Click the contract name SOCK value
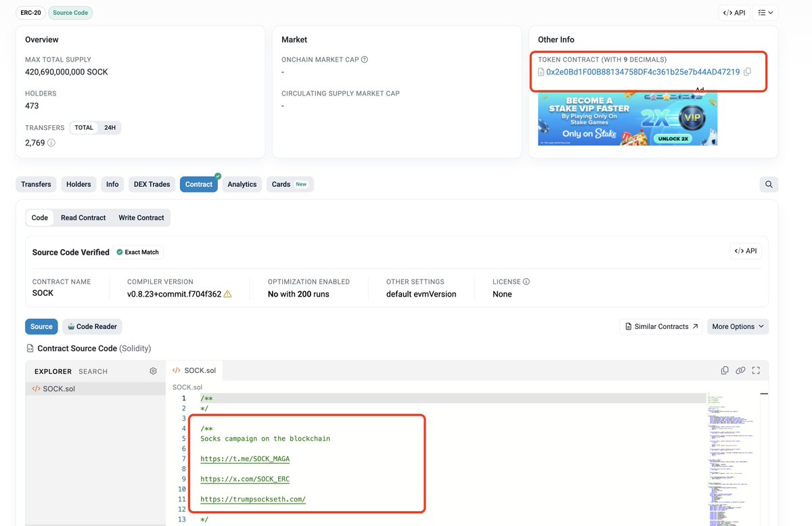Image resolution: width=812 pixels, height=526 pixels. (43, 293)
